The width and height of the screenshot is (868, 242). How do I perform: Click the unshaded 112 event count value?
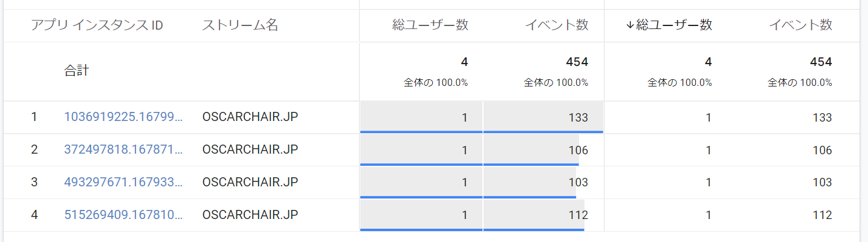coord(822,215)
